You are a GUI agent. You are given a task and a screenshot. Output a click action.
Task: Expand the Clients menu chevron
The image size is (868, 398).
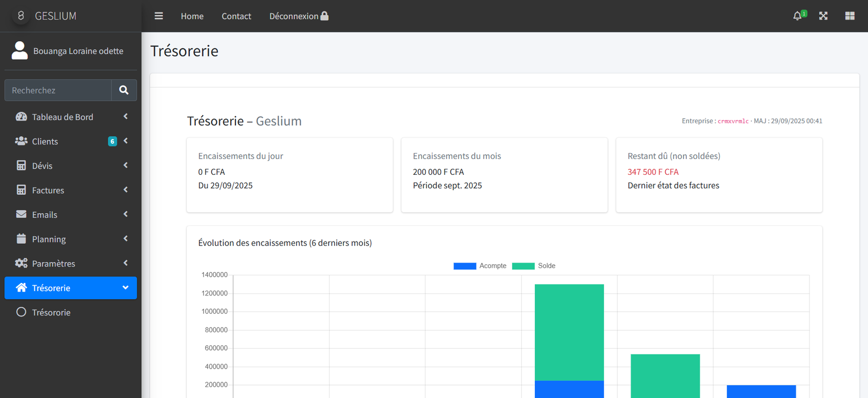coord(125,141)
